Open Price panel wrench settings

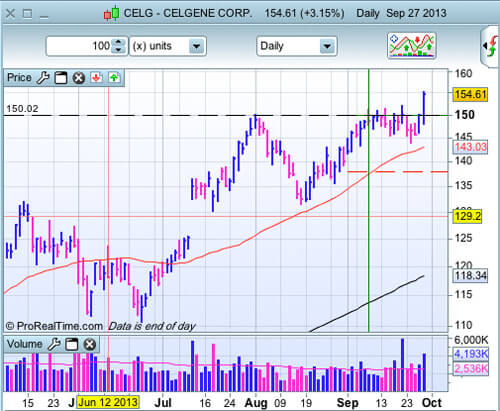[43, 78]
